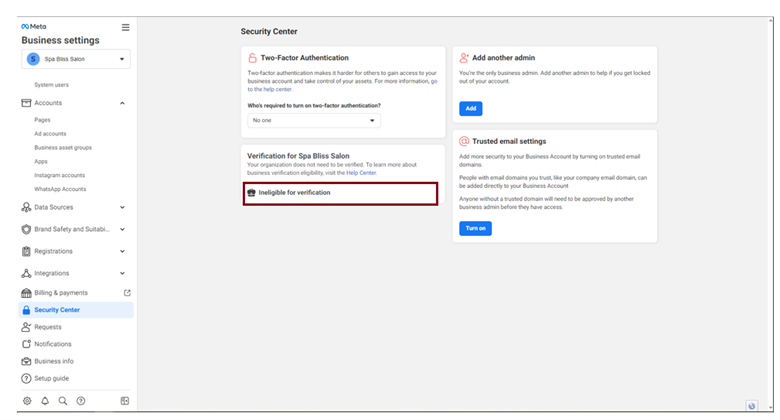This screenshot has height=420, width=780.
Task: Click the Requests person icon
Action: [26, 327]
